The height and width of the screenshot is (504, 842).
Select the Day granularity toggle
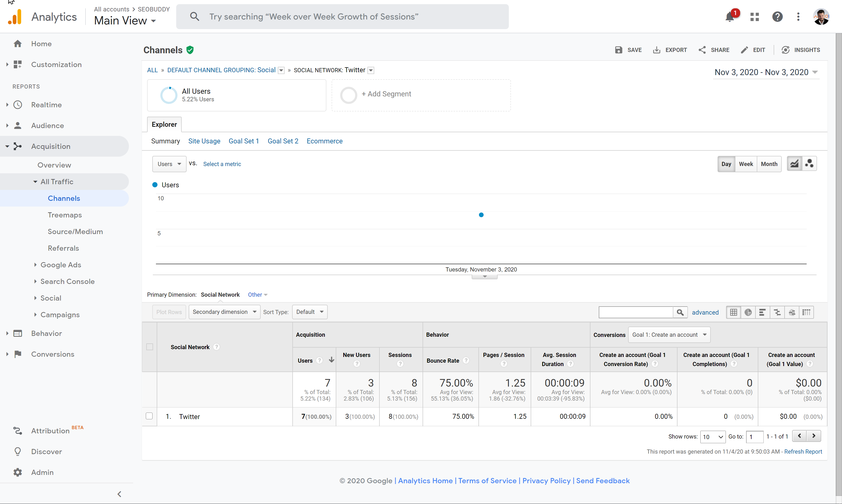[x=726, y=164]
